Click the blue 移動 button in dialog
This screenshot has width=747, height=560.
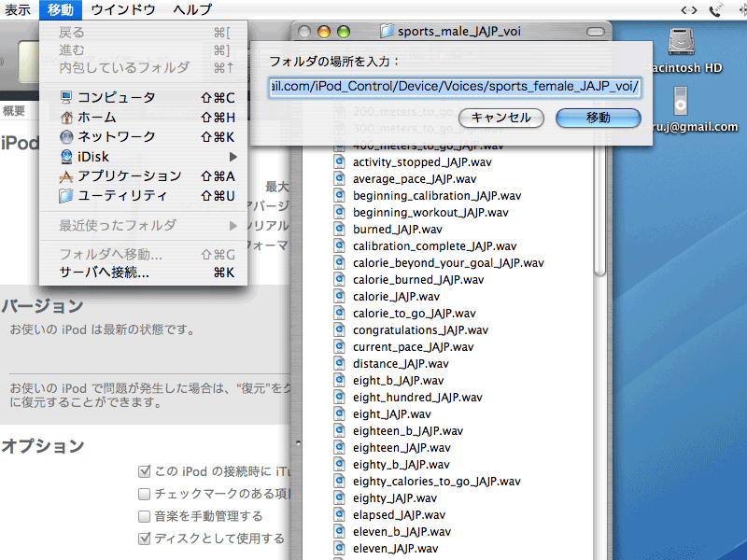[599, 118]
